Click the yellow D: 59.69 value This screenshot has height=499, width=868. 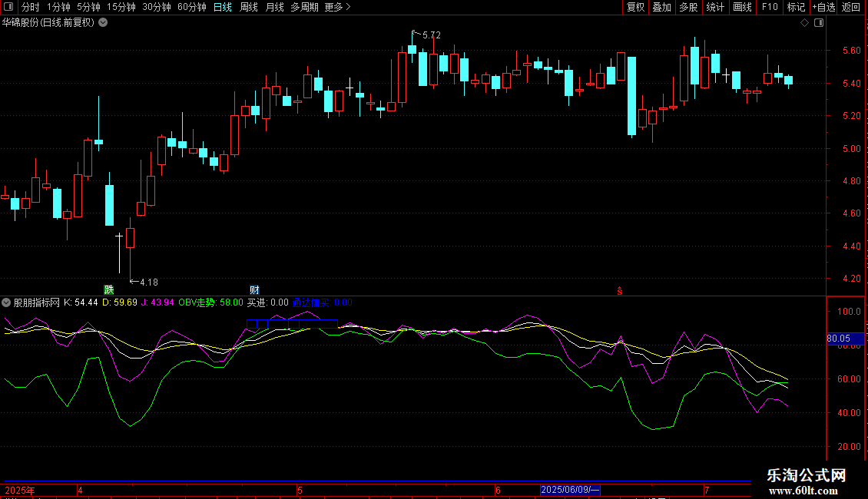[x=120, y=302]
